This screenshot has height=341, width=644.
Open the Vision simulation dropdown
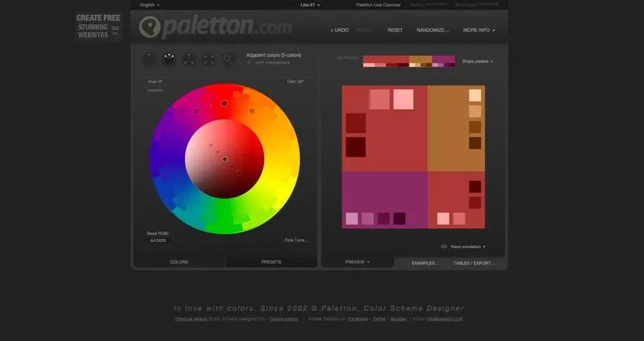[468, 247]
